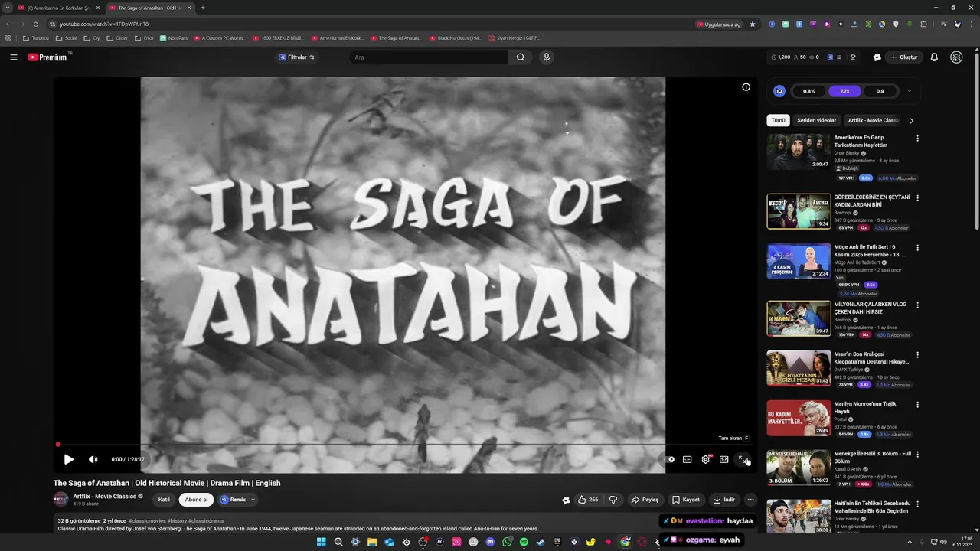Toggle subtitles on the player
This screenshot has height=551, width=980.
tap(688, 459)
